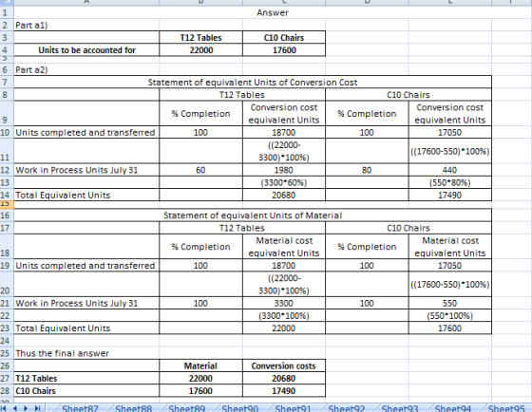
Task: Jump to the first sheet using the navigation arrow
Action: point(5,408)
